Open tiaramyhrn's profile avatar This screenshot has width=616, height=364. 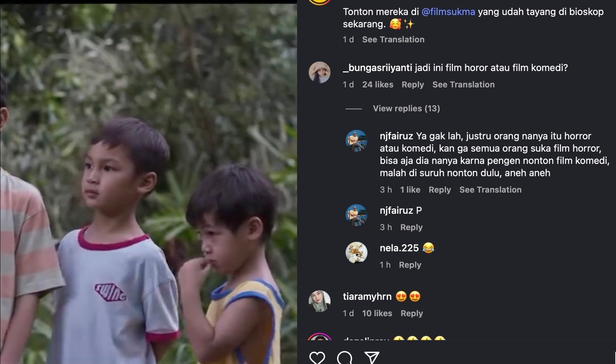coord(320,301)
